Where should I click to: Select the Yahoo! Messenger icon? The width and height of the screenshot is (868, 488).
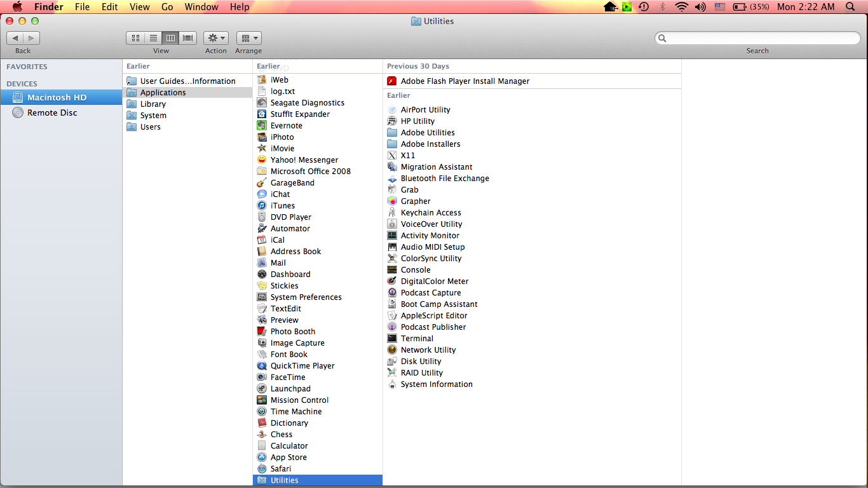tap(262, 160)
